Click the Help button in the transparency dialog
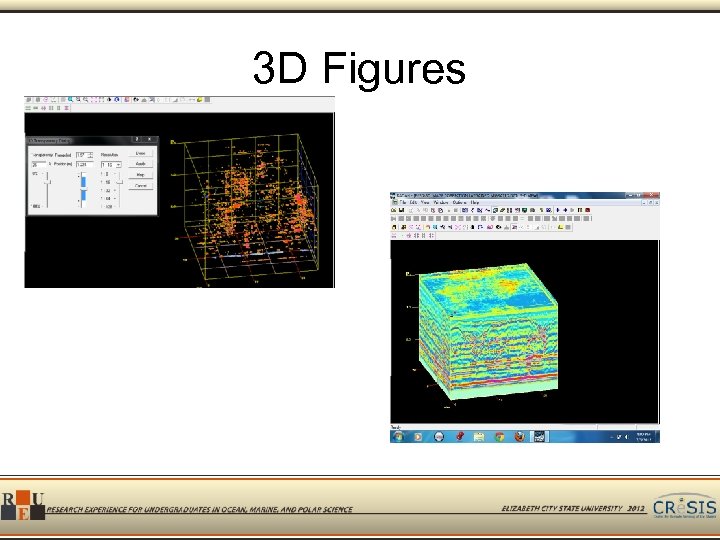The image size is (720, 540). (x=141, y=175)
